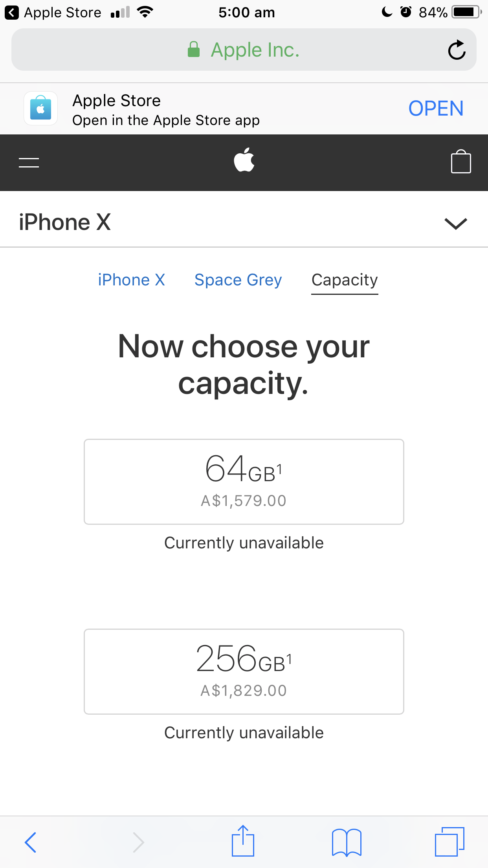Open the hamburger navigation menu
Viewport: 488px width, 868px height.
(29, 162)
